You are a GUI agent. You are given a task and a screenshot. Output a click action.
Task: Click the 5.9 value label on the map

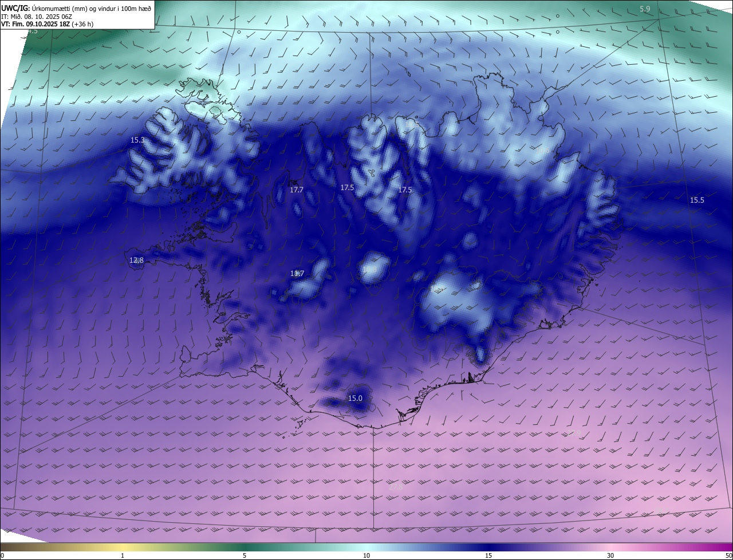(645, 9)
